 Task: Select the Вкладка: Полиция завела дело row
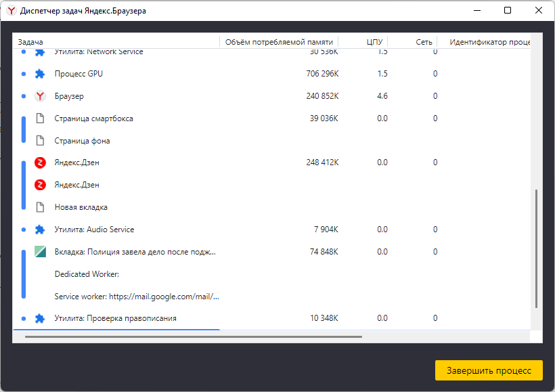click(x=271, y=252)
